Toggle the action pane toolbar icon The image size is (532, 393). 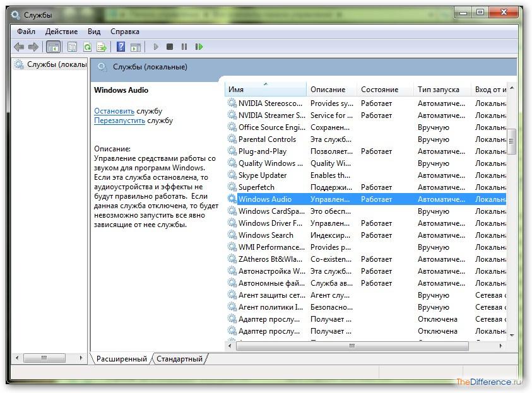tap(136, 47)
